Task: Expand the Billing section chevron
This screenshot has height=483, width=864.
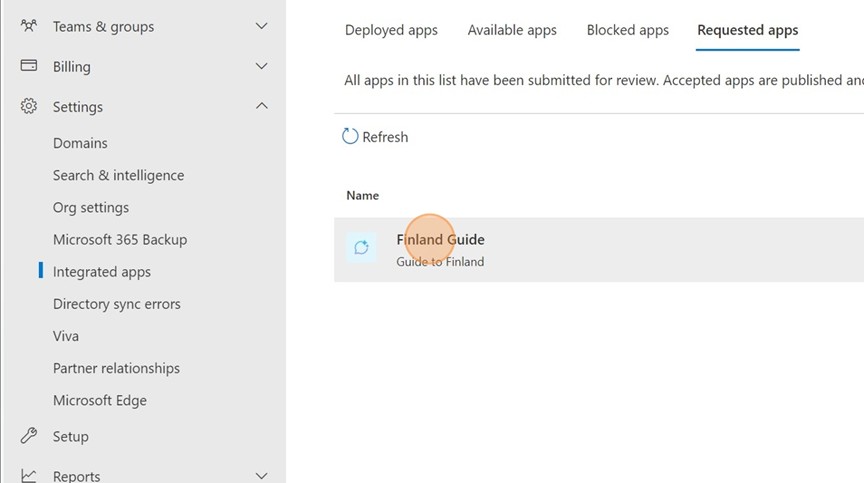Action: pos(262,66)
